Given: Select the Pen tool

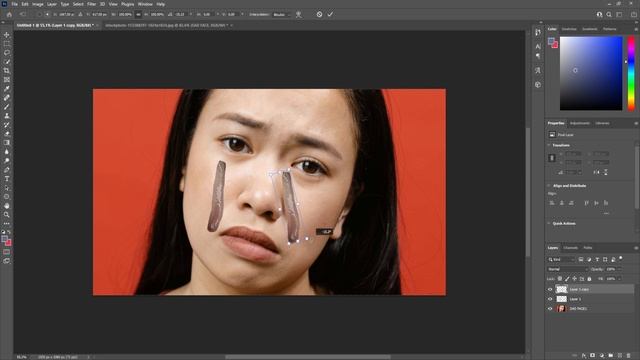Looking at the screenshot, I should tap(7, 170).
